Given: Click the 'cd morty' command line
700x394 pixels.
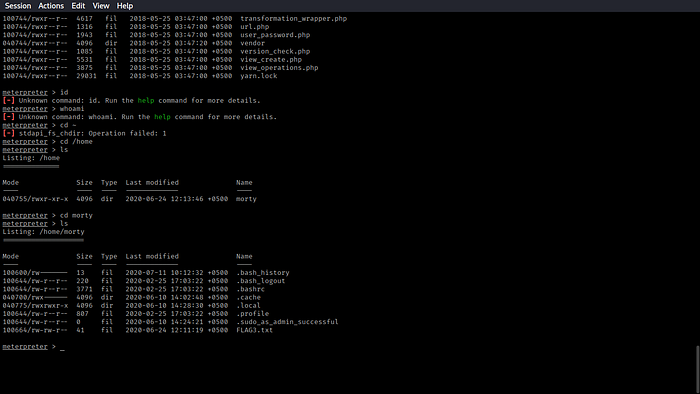Looking at the screenshot, I should coord(48,216).
